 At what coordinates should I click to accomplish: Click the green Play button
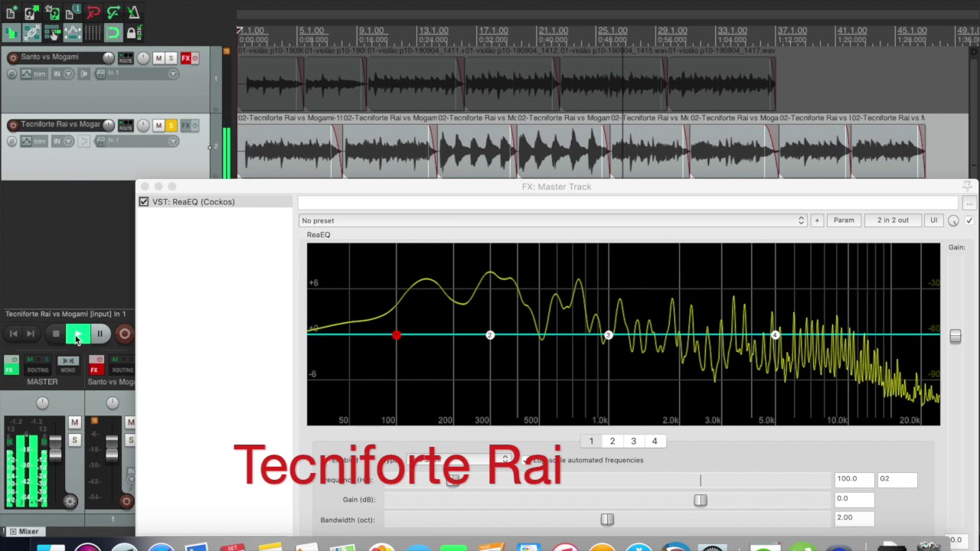point(78,334)
